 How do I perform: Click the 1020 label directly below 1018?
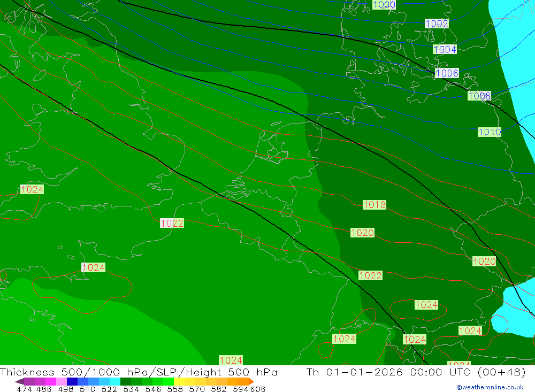[362, 233]
